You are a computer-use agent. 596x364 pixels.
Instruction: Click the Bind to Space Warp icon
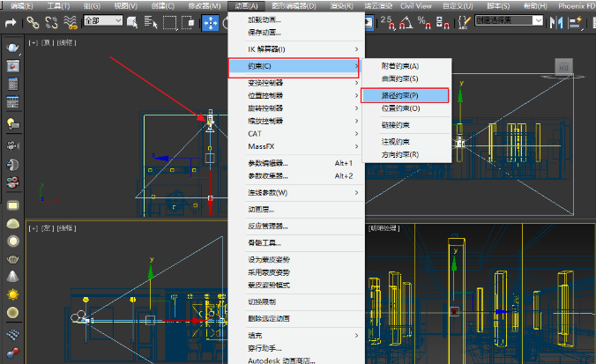[69, 21]
